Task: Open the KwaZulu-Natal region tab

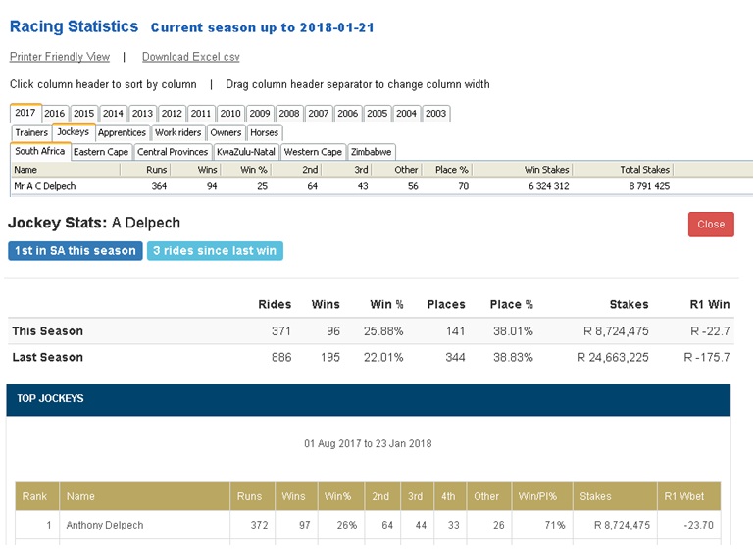Action: click(246, 152)
